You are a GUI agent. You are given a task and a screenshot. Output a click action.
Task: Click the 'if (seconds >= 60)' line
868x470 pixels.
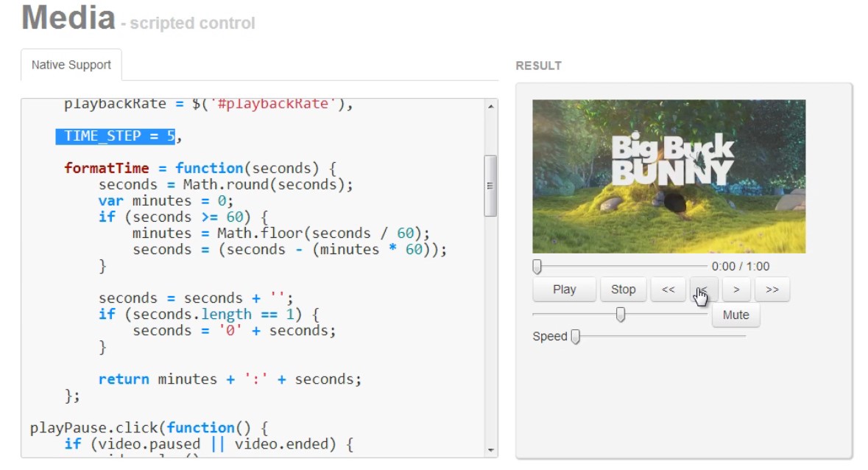click(183, 217)
